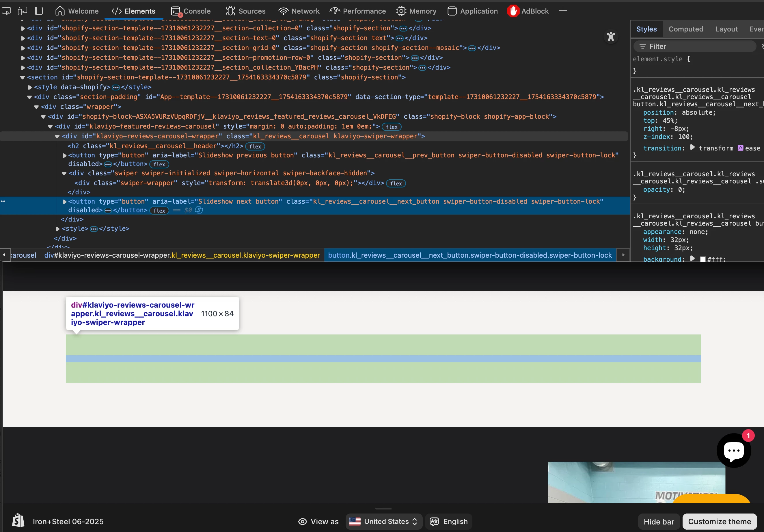Click the preview bar drag handle
This screenshot has height=532, width=764.
(x=383, y=509)
